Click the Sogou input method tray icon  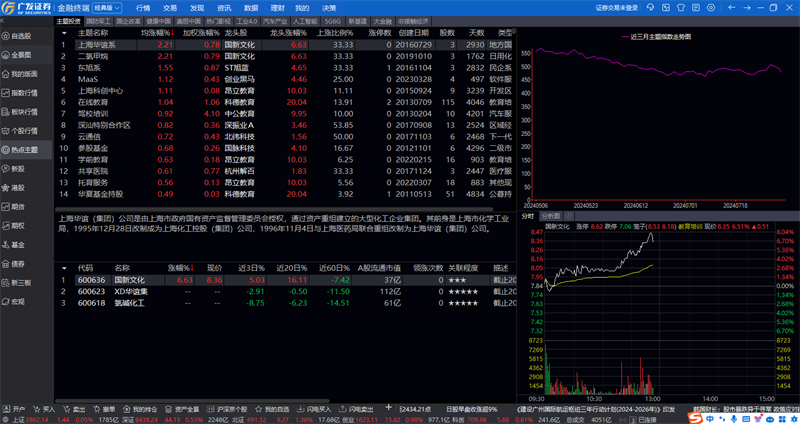tap(695, 418)
